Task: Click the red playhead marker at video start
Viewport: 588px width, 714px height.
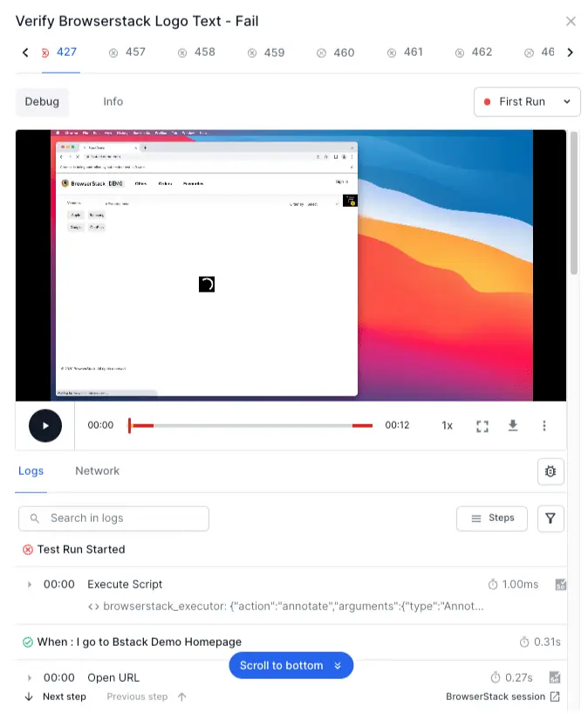Action: pyautogui.click(x=130, y=426)
